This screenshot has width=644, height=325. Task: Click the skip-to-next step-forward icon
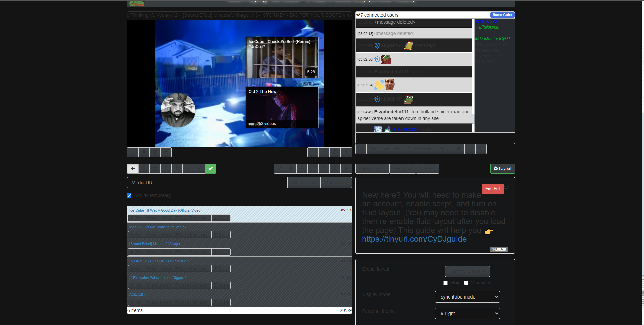[346, 169]
